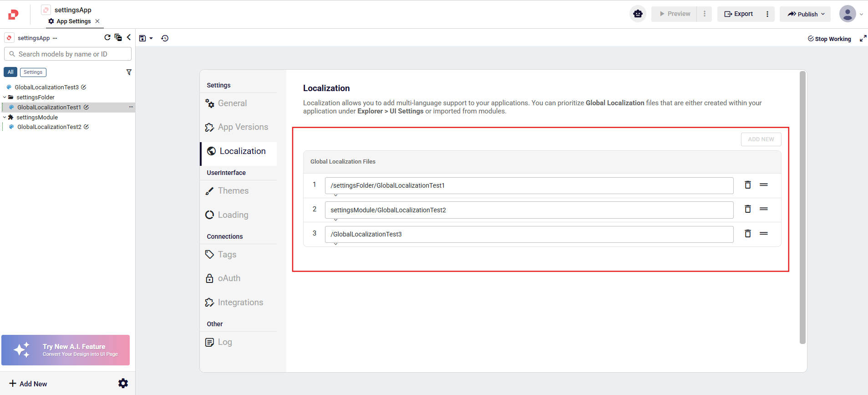Open the version history clock icon

165,38
